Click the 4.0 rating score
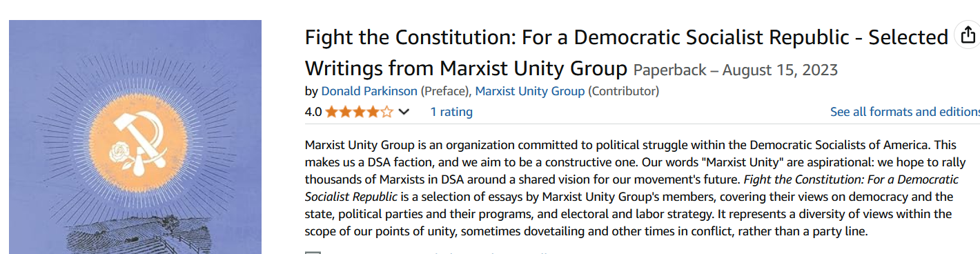The height and width of the screenshot is (254, 980). 313,112
